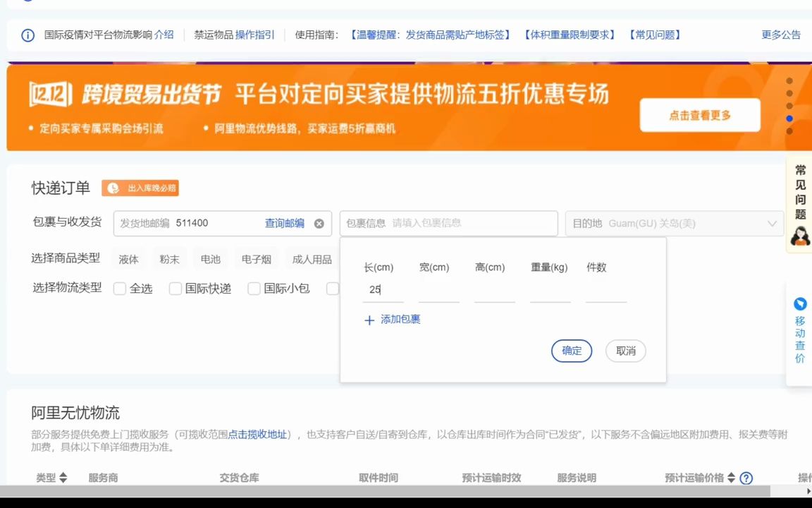Click the 点击查看更多 banner button
The height and width of the screenshot is (508, 812).
(700, 115)
